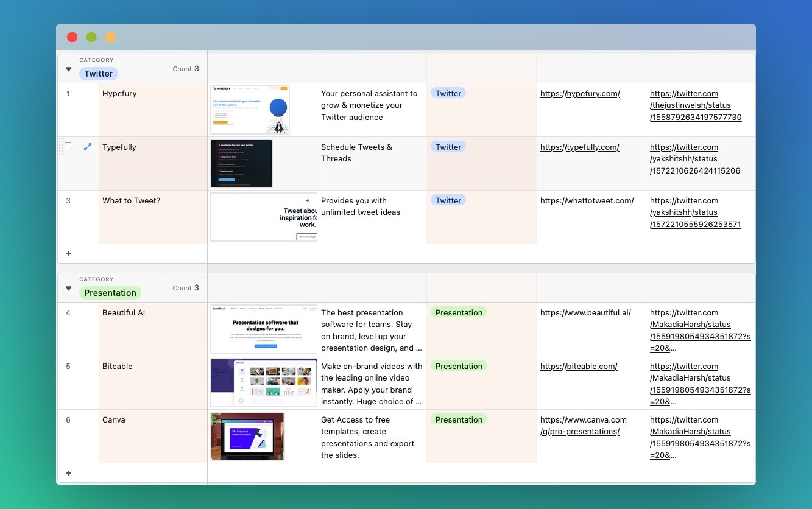Select row number 6
The image size is (812, 509).
68,420
